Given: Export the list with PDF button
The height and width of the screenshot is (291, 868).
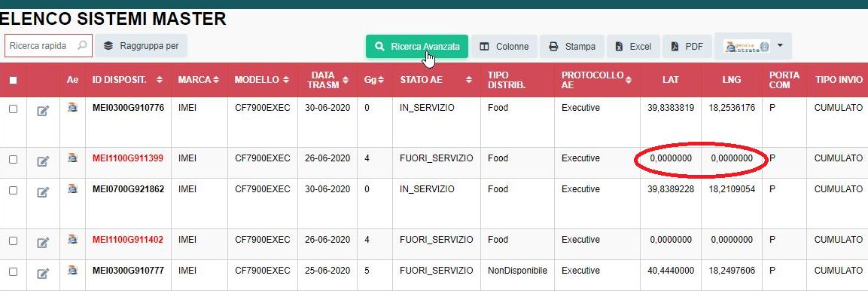Looking at the screenshot, I should (687, 47).
